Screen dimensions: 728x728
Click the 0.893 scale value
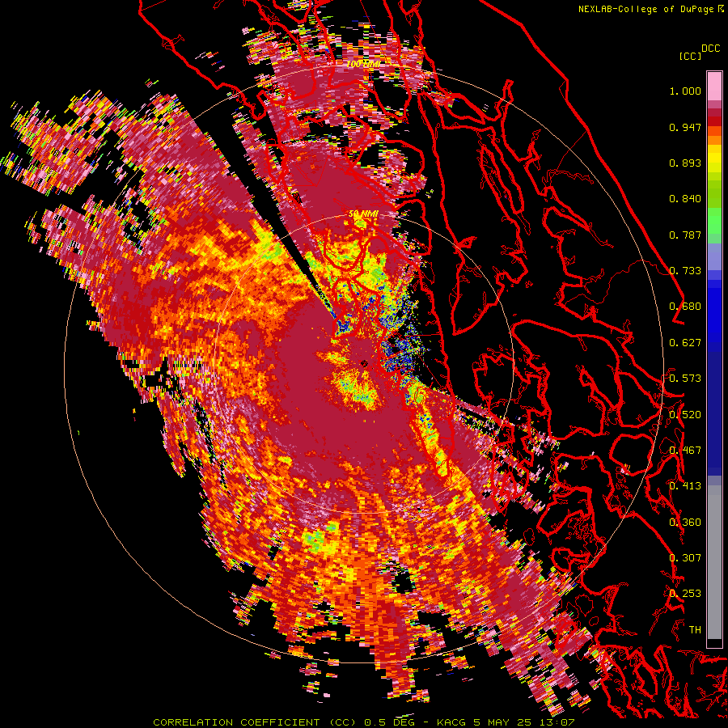[685, 163]
